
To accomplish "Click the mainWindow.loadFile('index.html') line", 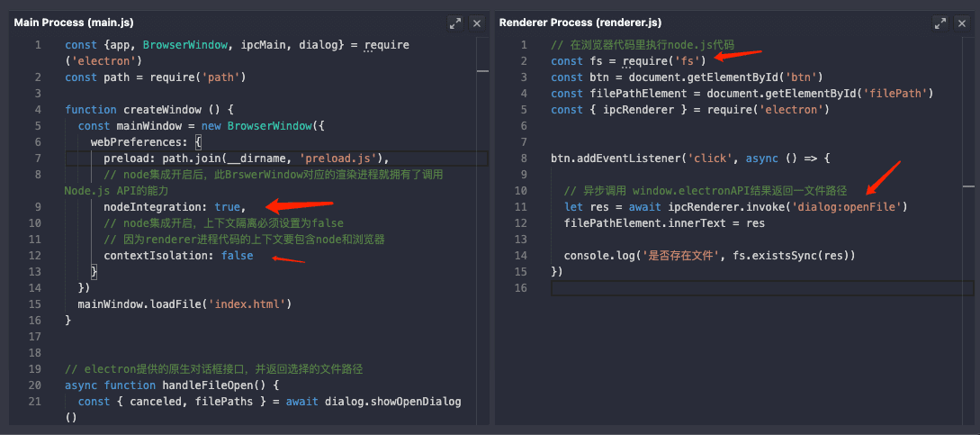I will click(x=184, y=304).
